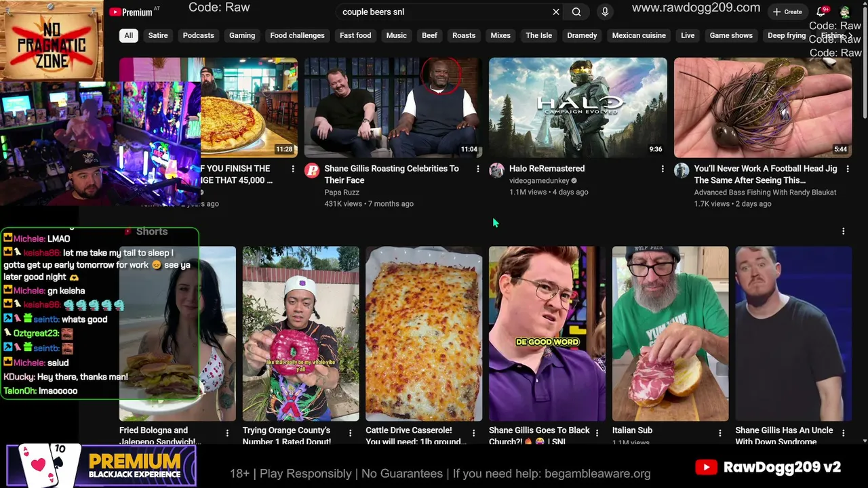Viewport: 868px width, 488px height.
Task: Open more options for Shane Gillis Roasting video
Action: tap(478, 169)
